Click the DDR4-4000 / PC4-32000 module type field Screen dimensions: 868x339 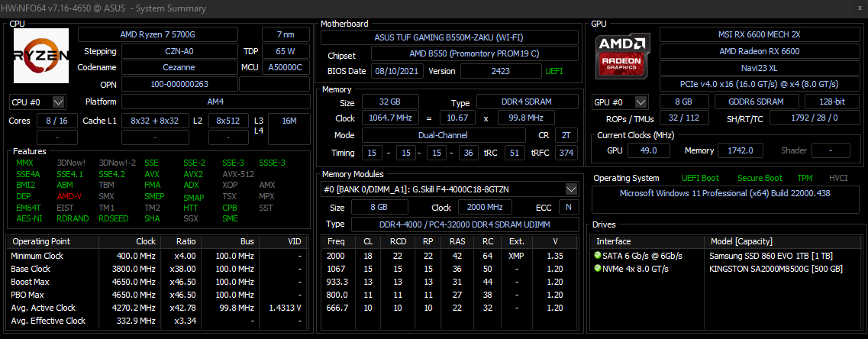(464, 224)
